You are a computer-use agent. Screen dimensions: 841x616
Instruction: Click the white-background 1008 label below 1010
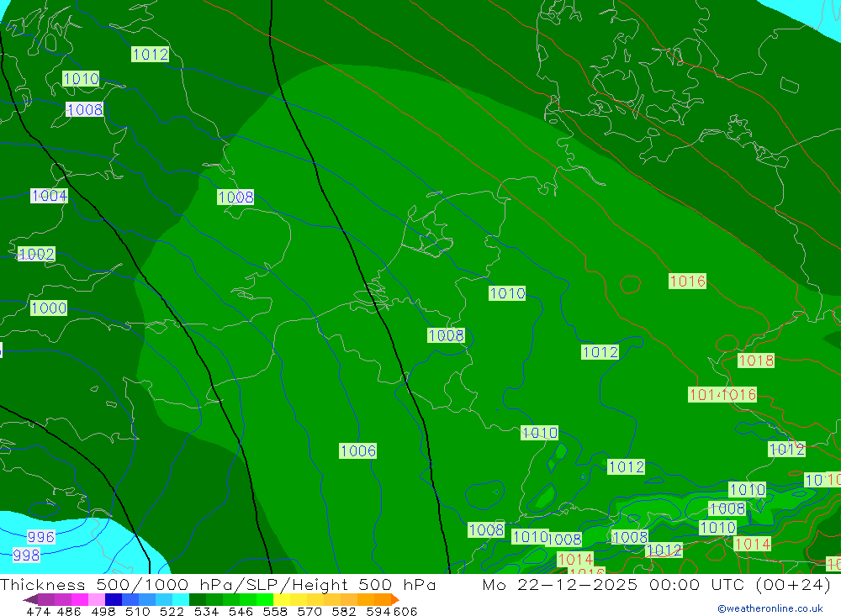(x=85, y=109)
